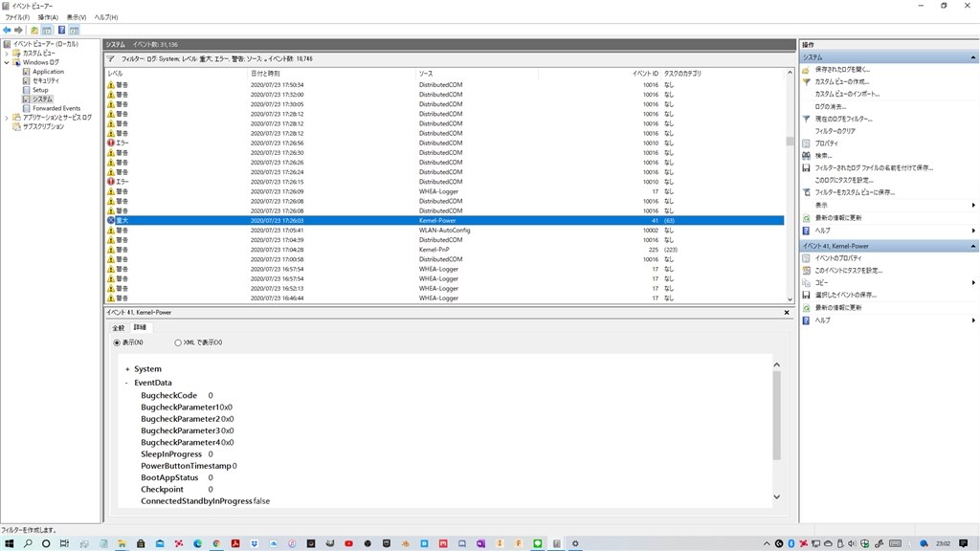Click the taskbar search magnifier icon
The width and height of the screenshot is (980, 551).
click(x=28, y=543)
